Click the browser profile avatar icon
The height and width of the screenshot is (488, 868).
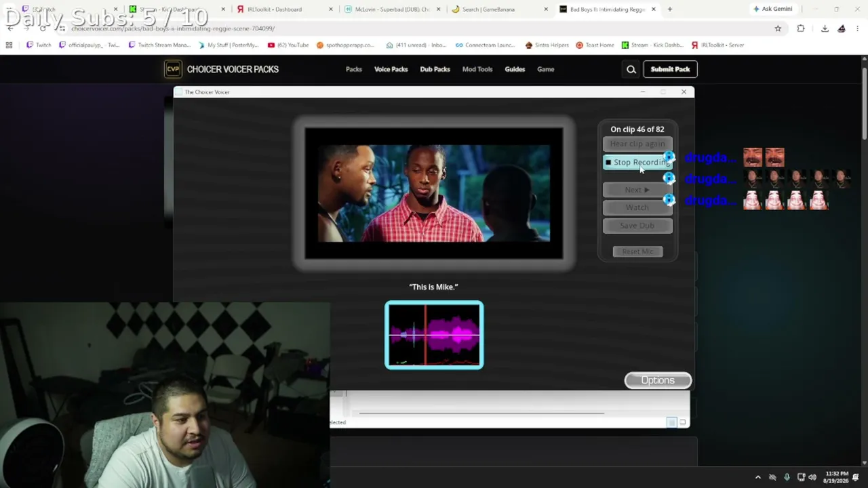click(x=842, y=28)
